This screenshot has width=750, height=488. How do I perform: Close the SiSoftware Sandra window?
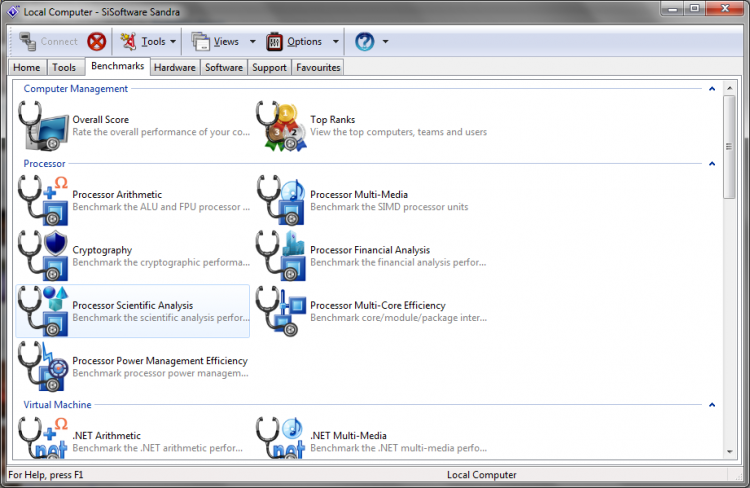coord(725,9)
